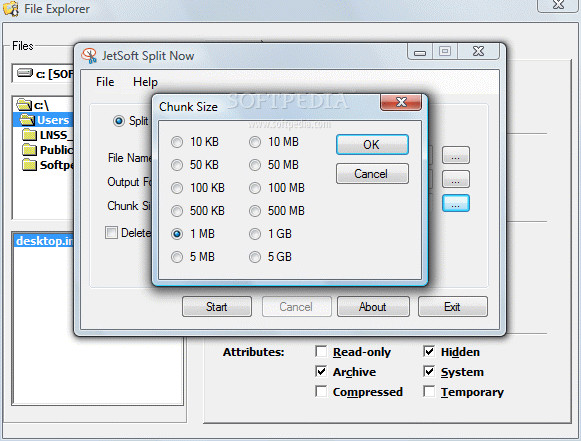581x441 pixels.
Task: Open the LNSS_ folder
Action: [x=47, y=135]
